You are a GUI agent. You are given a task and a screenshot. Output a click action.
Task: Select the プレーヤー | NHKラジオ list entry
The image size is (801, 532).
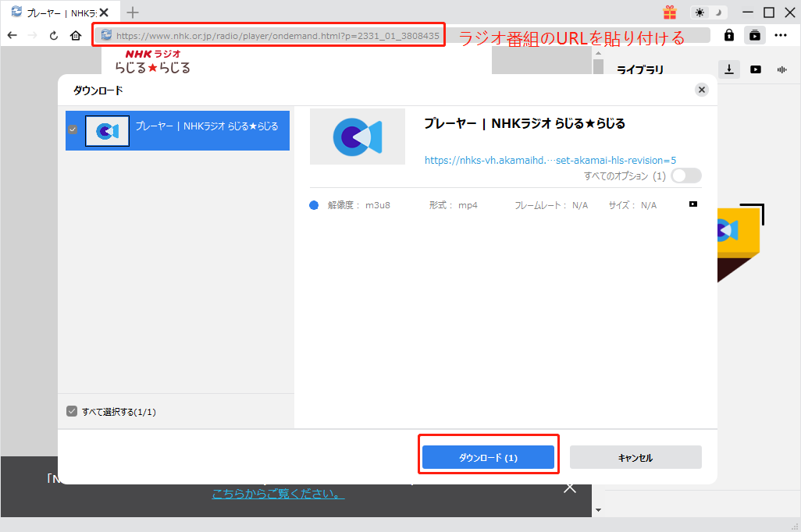pyautogui.click(x=177, y=131)
